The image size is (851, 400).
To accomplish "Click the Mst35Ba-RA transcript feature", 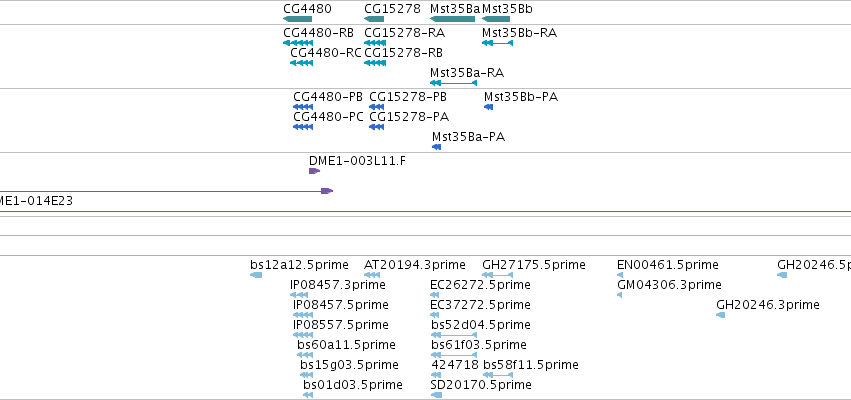I will point(453,83).
